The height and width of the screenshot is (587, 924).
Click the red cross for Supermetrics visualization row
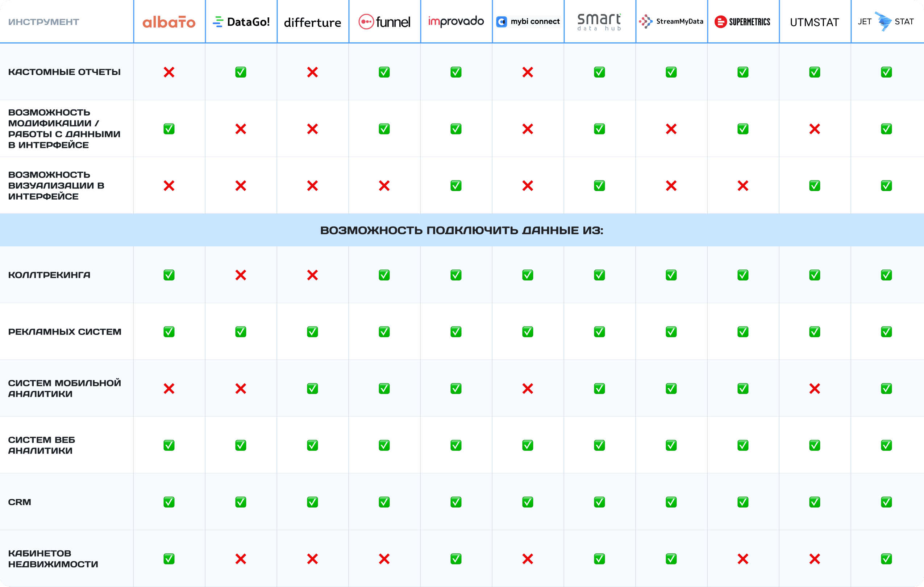click(743, 186)
